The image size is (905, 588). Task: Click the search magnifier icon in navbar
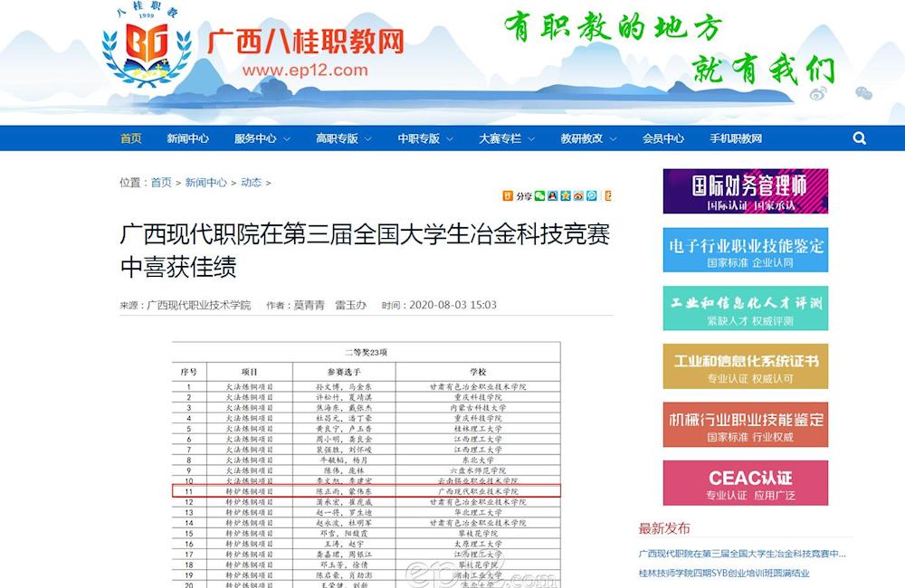(859, 138)
